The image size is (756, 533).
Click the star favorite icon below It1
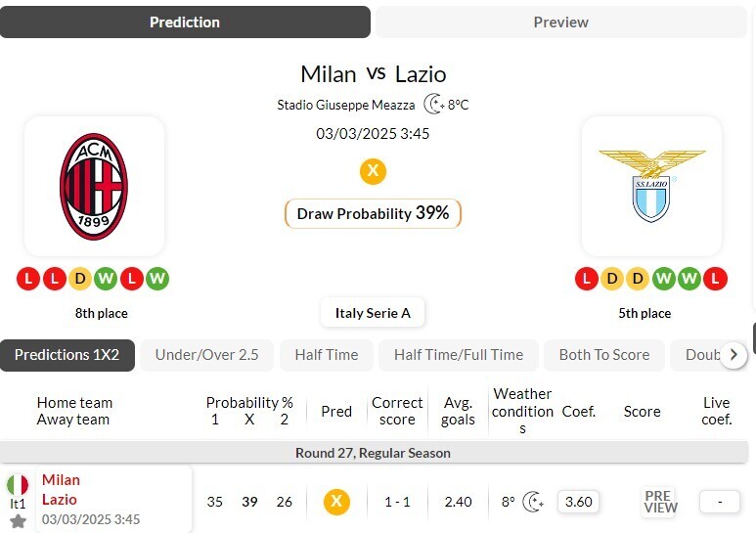pyautogui.click(x=18, y=521)
